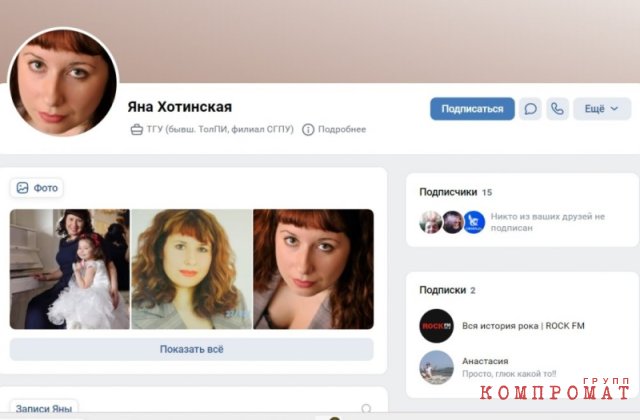Image resolution: width=640 pixels, height=420 pixels.
Task: Click the Подробнее info icon
Action: [308, 130]
